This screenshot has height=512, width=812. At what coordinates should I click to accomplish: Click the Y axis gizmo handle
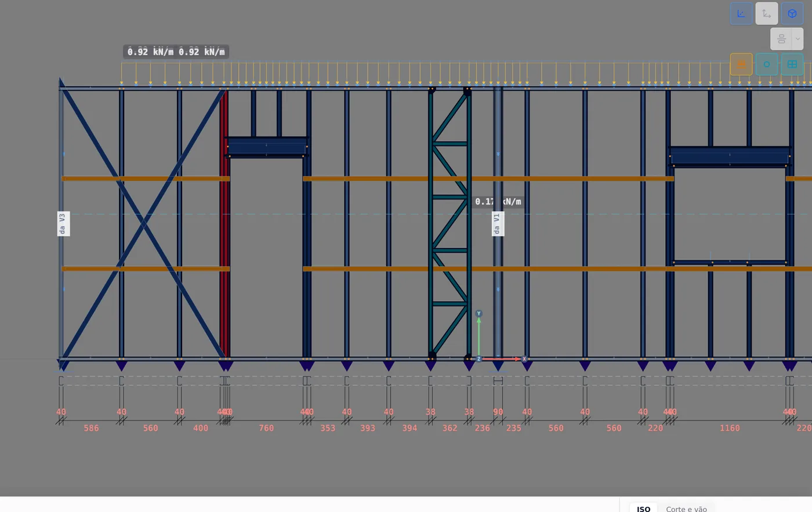[479, 314]
